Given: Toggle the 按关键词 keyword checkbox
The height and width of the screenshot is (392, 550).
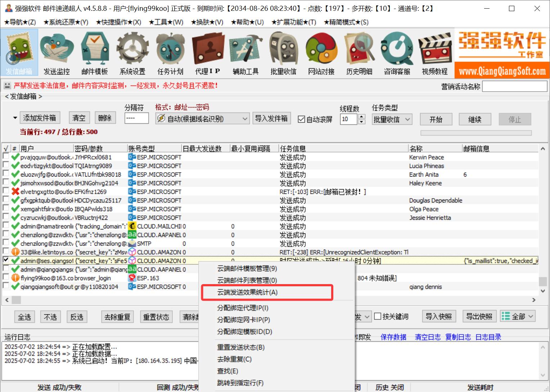Looking at the screenshot, I should (x=378, y=316).
